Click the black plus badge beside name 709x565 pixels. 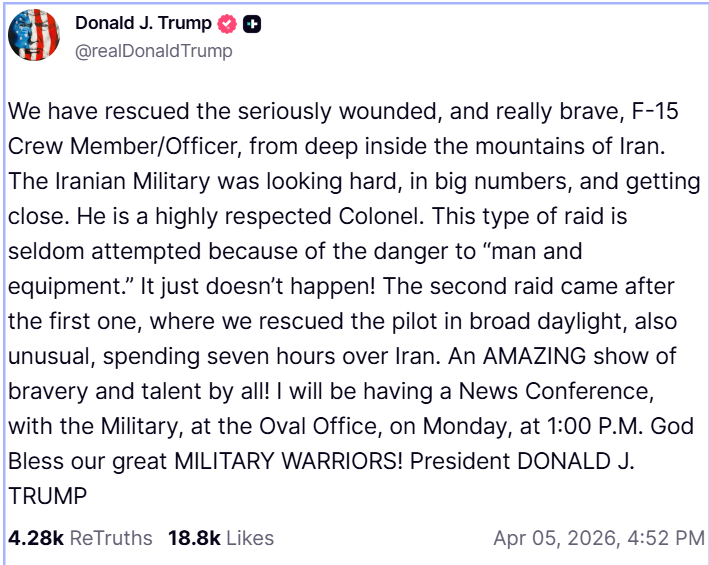[252, 24]
